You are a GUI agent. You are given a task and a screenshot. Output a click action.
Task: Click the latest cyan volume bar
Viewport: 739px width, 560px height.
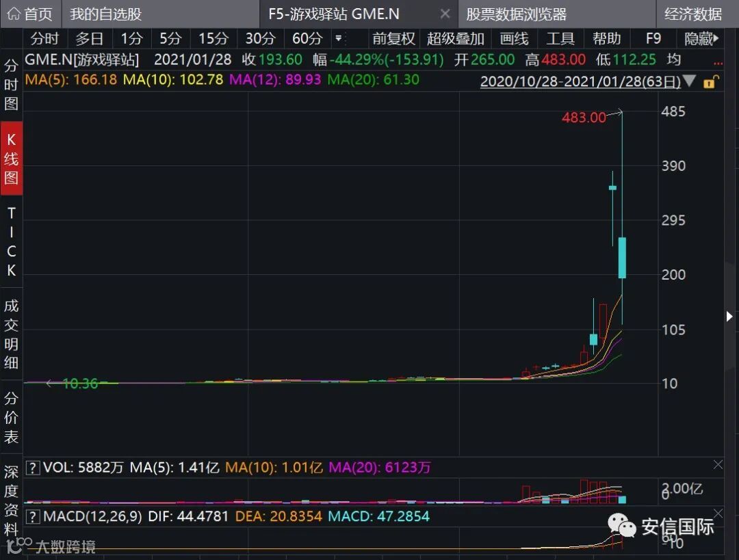pos(622,499)
